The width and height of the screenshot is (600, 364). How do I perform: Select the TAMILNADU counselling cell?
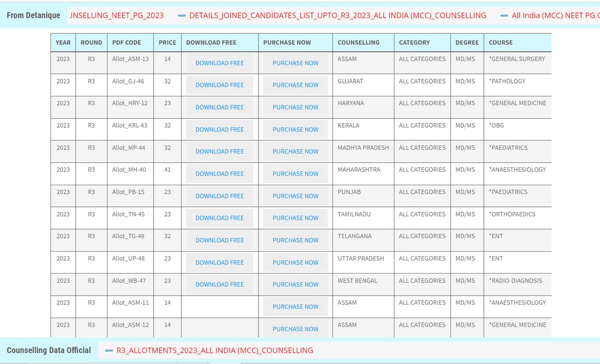coord(363,218)
